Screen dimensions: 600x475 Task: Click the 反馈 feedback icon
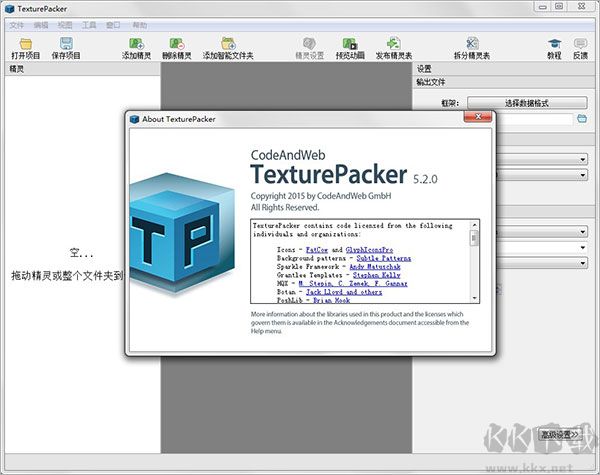pos(580,43)
